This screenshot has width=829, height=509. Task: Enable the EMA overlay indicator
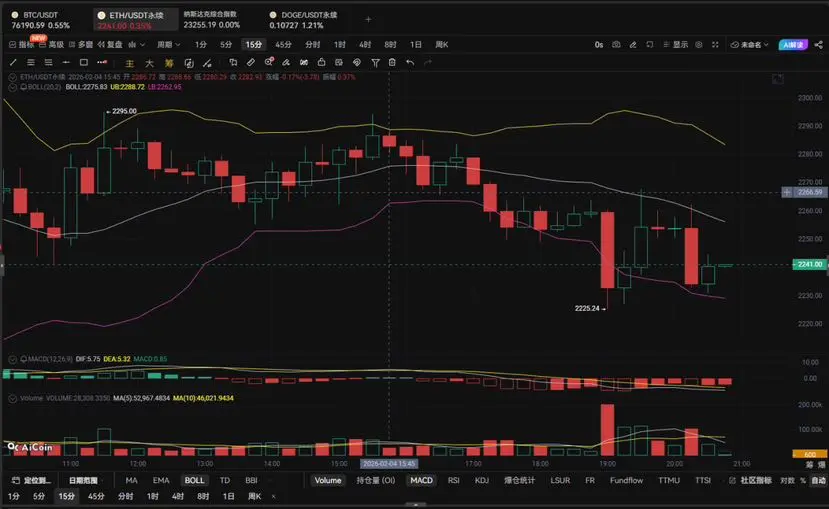[x=161, y=480]
